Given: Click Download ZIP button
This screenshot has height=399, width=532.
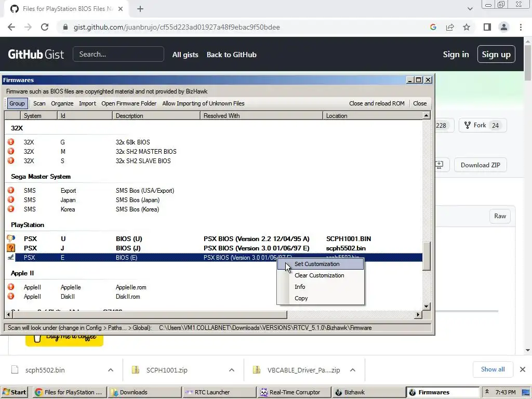Looking at the screenshot, I should click(x=480, y=165).
